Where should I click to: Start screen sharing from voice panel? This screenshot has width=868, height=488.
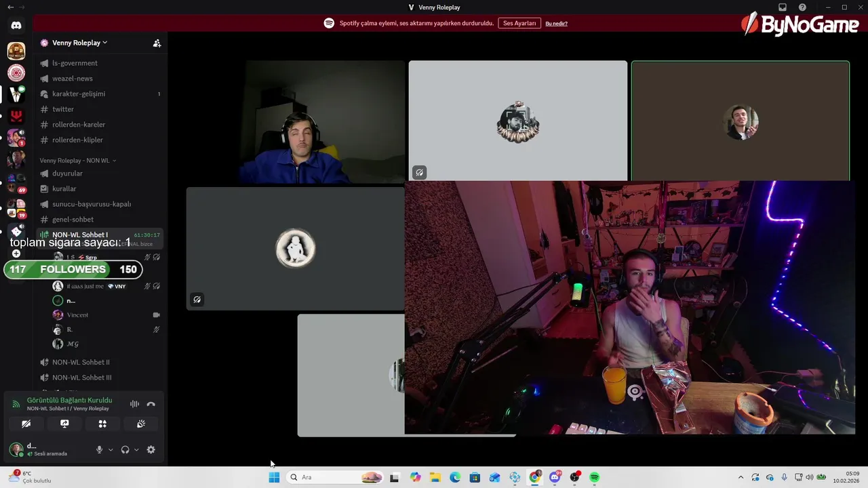[64, 424]
